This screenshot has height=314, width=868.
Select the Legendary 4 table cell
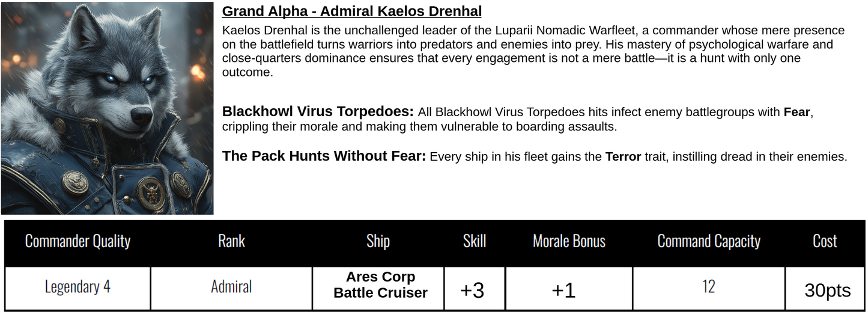pyautogui.click(x=77, y=287)
